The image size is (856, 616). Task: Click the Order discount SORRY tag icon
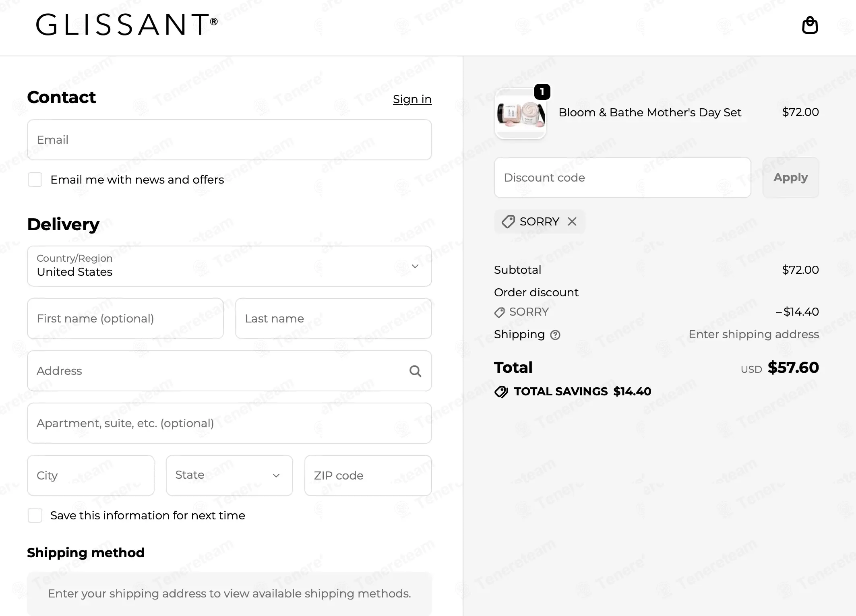(x=500, y=312)
